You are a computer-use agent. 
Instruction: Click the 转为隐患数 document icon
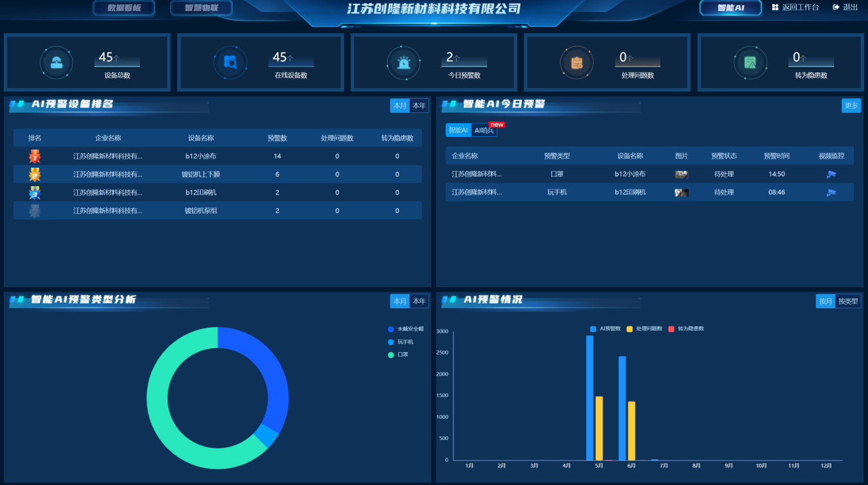750,62
